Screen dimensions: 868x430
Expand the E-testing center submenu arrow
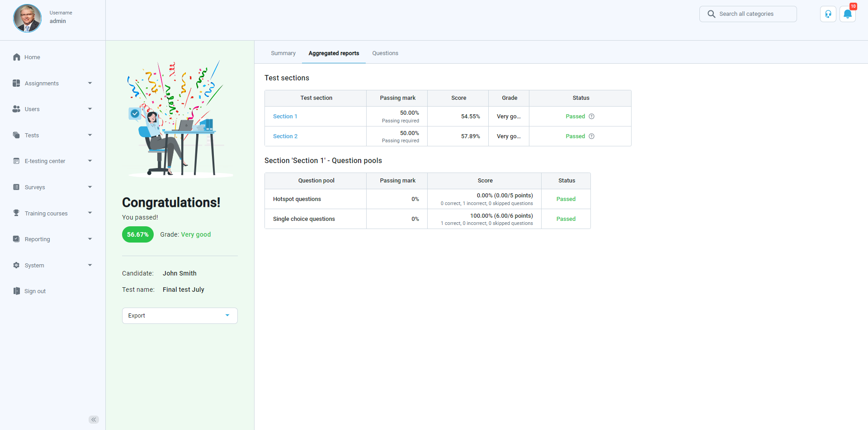click(90, 161)
